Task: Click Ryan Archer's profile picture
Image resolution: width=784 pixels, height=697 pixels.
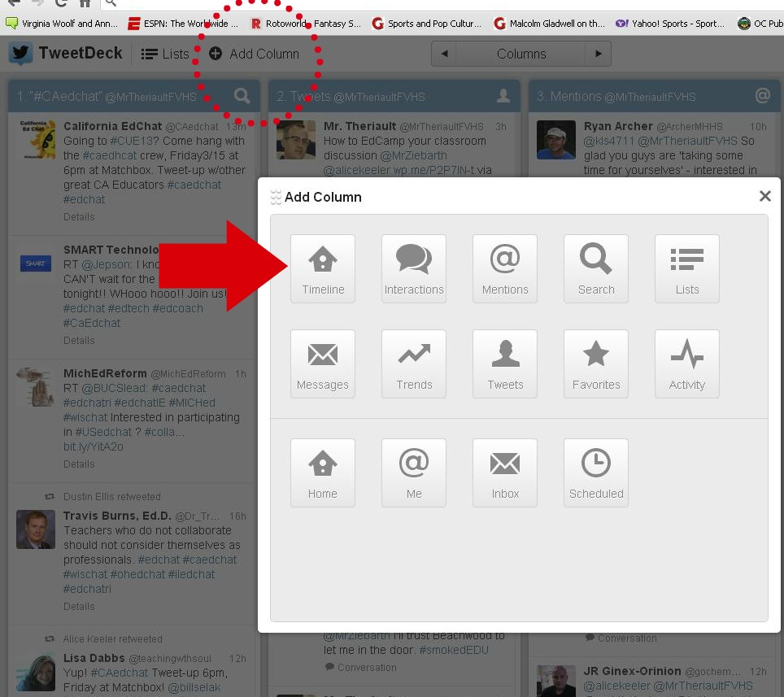Action: 556,140
